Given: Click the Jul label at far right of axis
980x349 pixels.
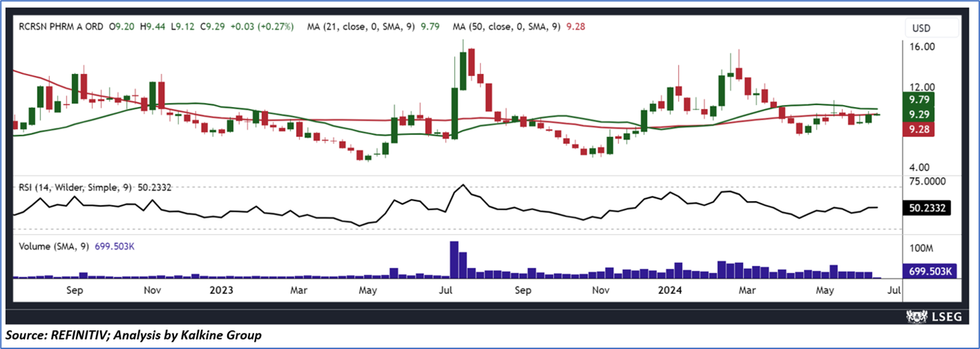Looking at the screenshot, I should tap(895, 290).
